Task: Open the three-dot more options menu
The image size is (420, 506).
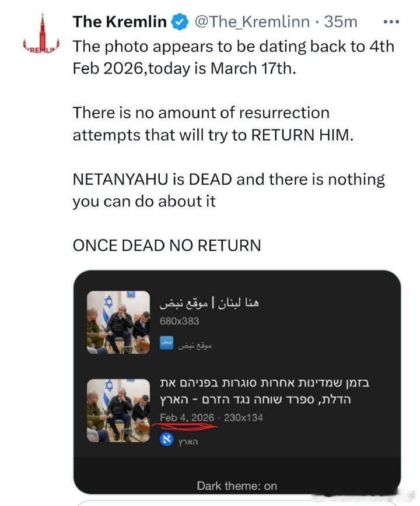Action: point(391,22)
